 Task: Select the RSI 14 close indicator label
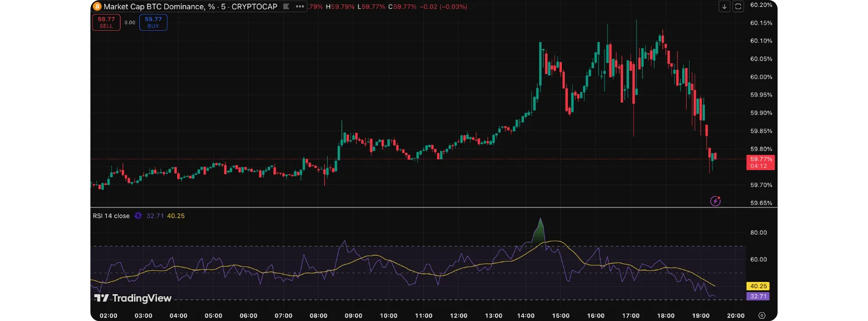click(x=111, y=216)
